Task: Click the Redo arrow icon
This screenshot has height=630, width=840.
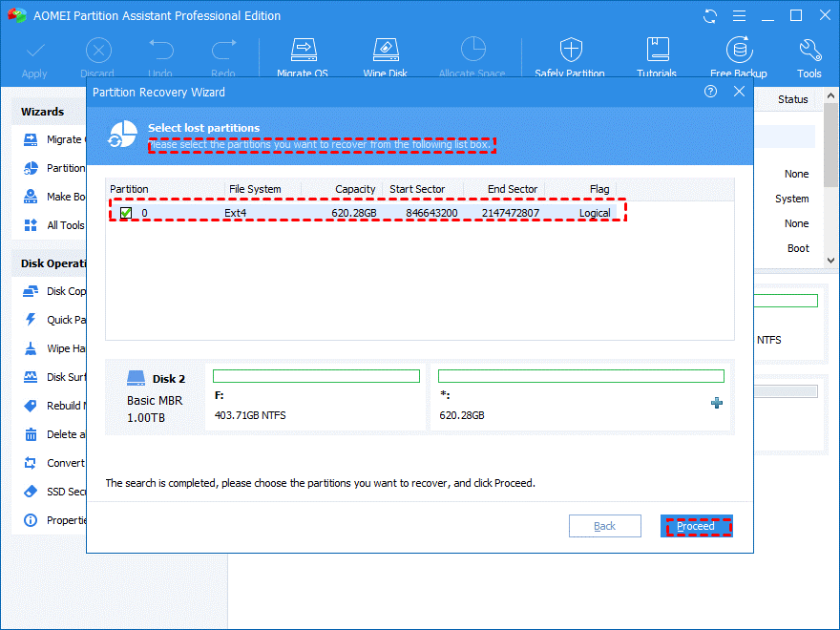Action: [224, 50]
